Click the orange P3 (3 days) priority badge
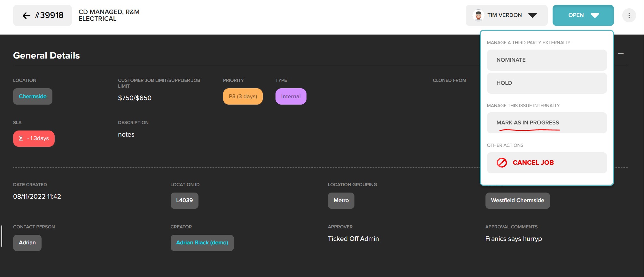644x277 pixels. coord(243,97)
